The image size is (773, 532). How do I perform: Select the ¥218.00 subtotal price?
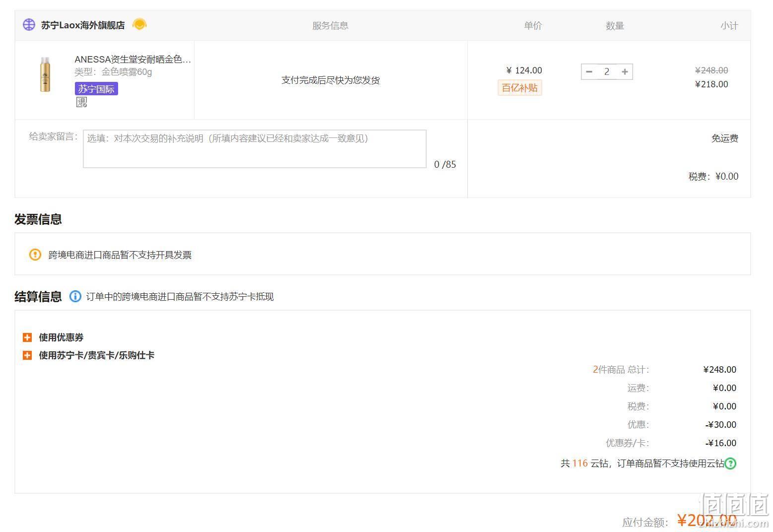(x=711, y=84)
